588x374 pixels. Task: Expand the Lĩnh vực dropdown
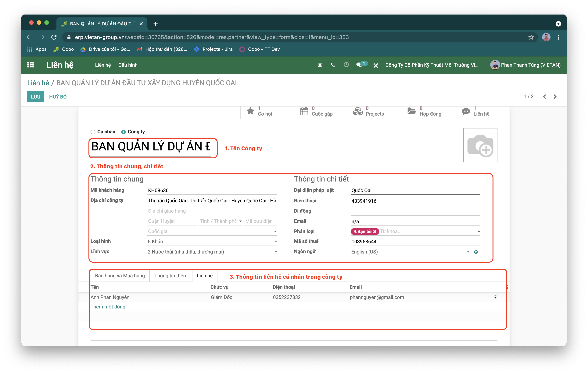275,252
